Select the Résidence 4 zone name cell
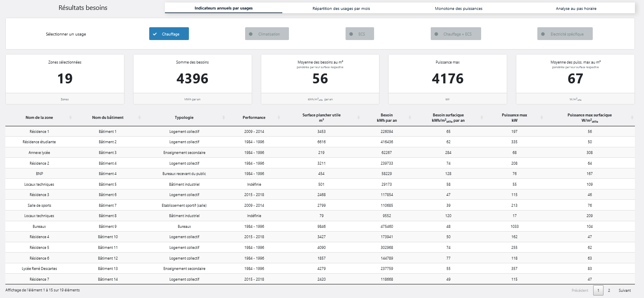Viewport: 644px width, 298px height. (39, 237)
